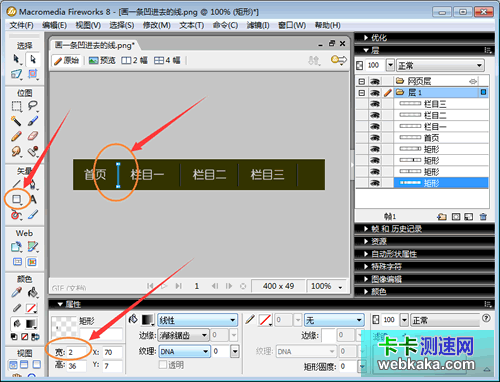Click the 宽 width input field
This screenshot has height=382, width=500.
click(77, 352)
